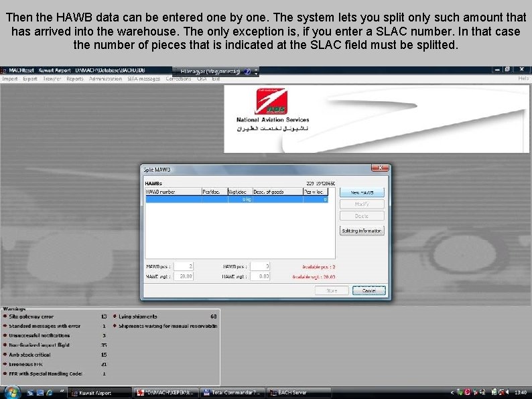Open the SITA messages menu
The width and height of the screenshot is (532, 399).
(143, 78)
